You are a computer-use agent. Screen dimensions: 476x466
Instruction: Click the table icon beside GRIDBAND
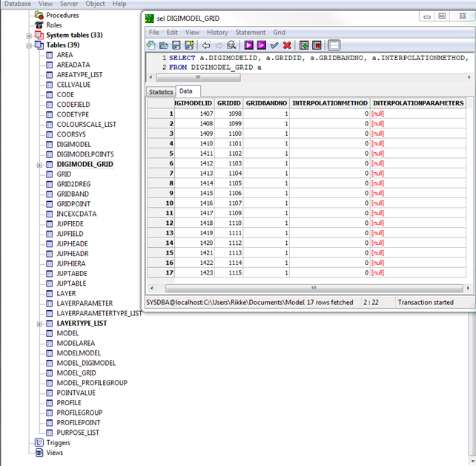[x=49, y=194]
